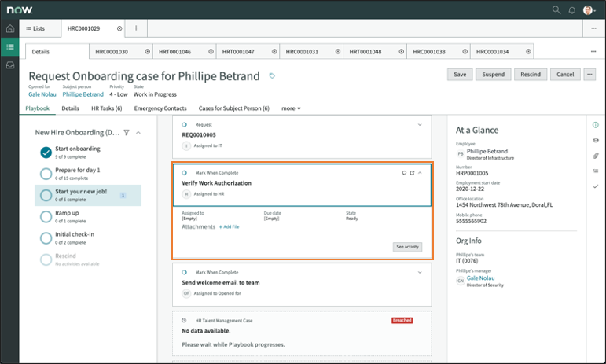Screen dimensions: 606x364
Task: Select the Rescind stage
Action: tap(88, 259)
